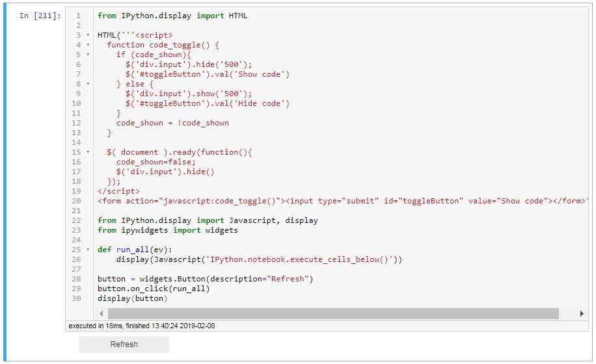This screenshot has width=596, height=364.
Task: Click the form action line 20
Action: click(x=342, y=201)
